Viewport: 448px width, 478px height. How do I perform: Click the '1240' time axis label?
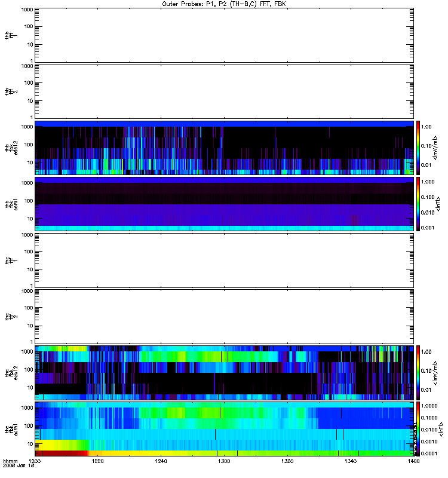pyautogui.click(x=161, y=461)
